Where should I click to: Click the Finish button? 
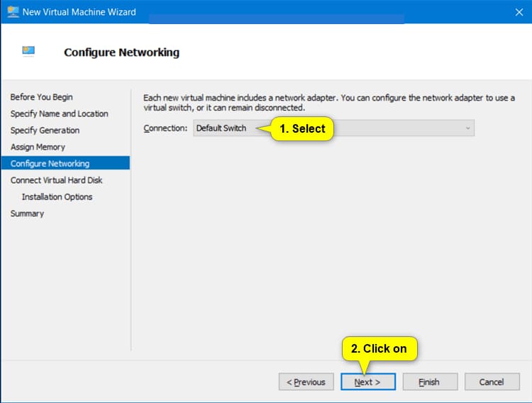tap(429, 382)
